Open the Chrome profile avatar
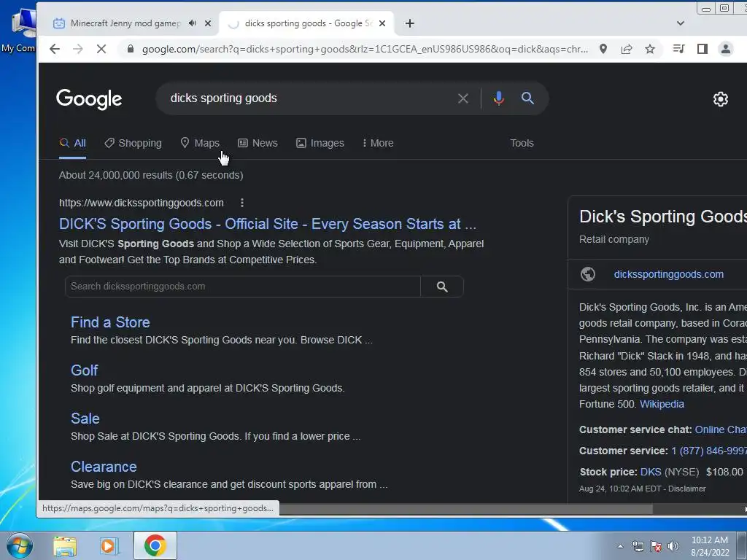Screen dimensions: 747x560 (x=726, y=49)
